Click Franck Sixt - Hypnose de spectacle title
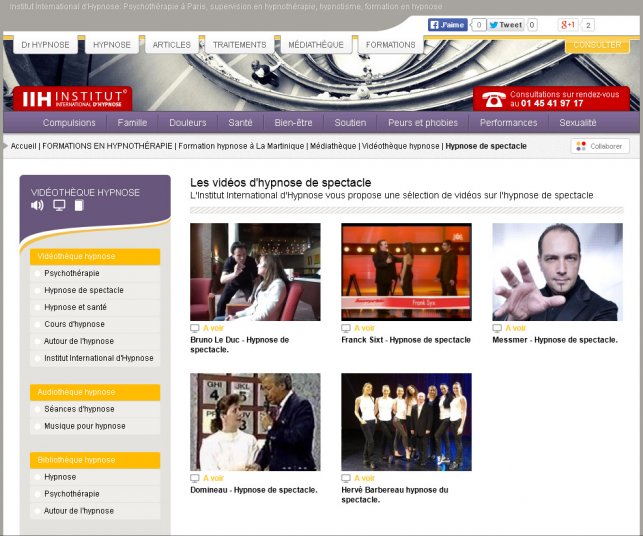The height and width of the screenshot is (536, 643). [x=406, y=340]
